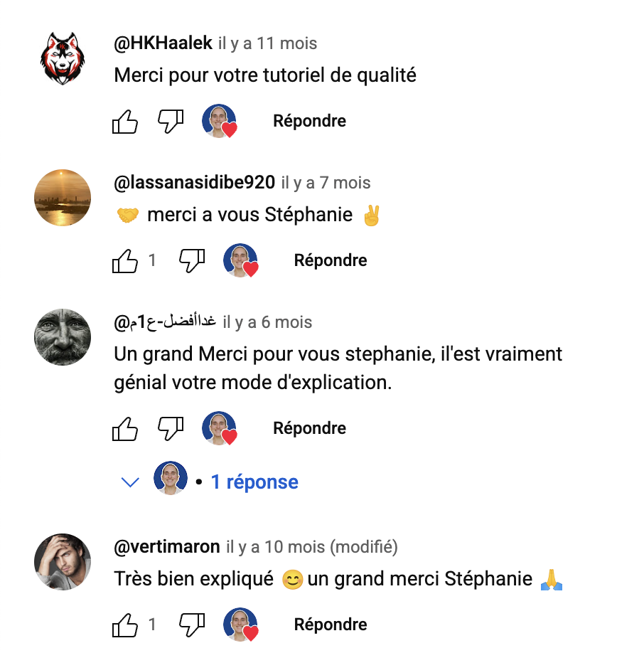Dislike the @vertimaron comment
644x653 pixels.
coord(192,625)
